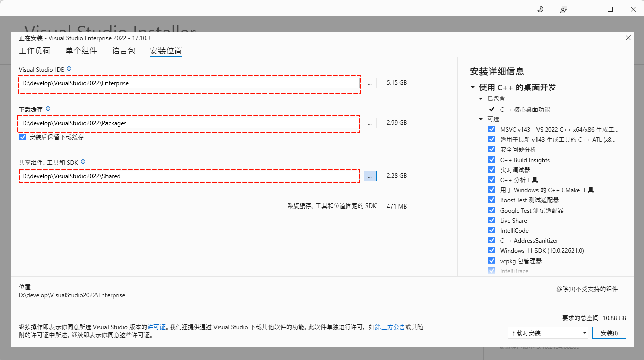Disable the vcpkg 包管理器 checkbox
Image resolution: width=644 pixels, height=360 pixels.
click(x=492, y=261)
